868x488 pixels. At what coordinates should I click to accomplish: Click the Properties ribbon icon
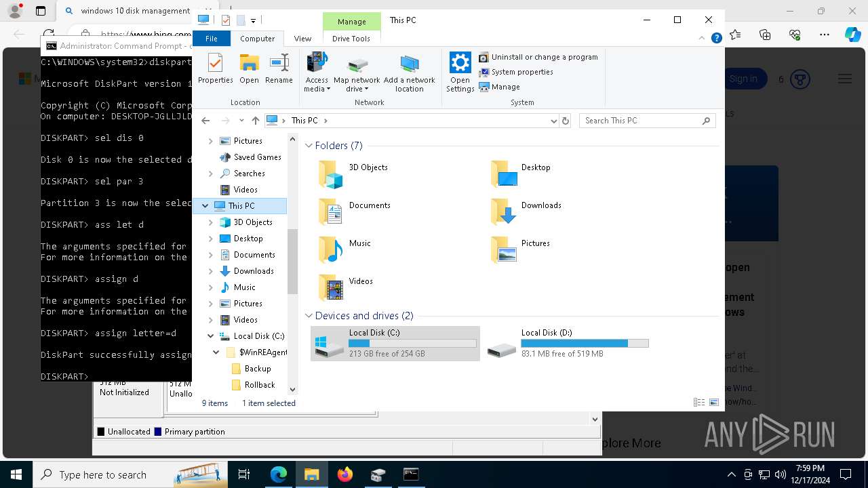[216, 68]
